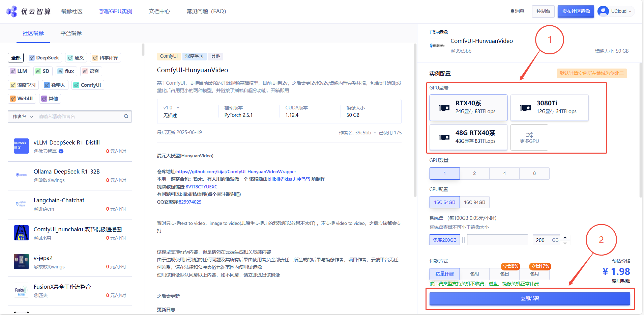This screenshot has width=644, height=315.
Task: Click the FusionX logo thumbnail
Action: click(21, 290)
